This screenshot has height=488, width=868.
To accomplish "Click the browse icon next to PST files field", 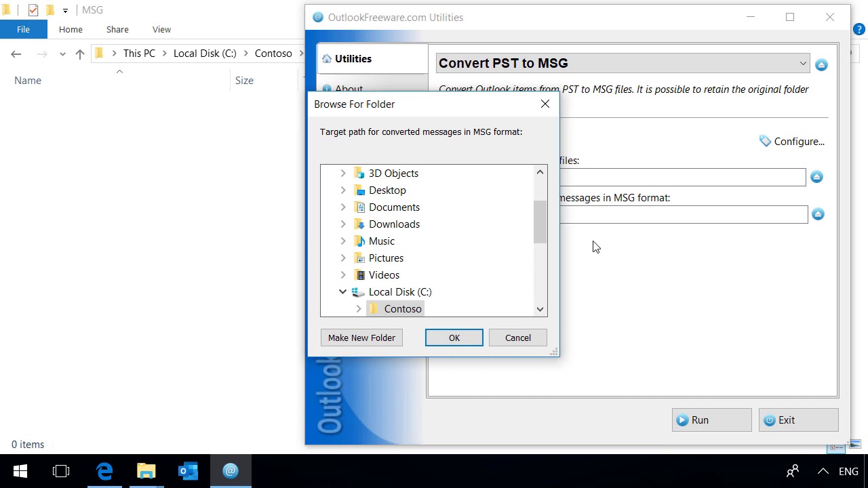I will click(816, 177).
